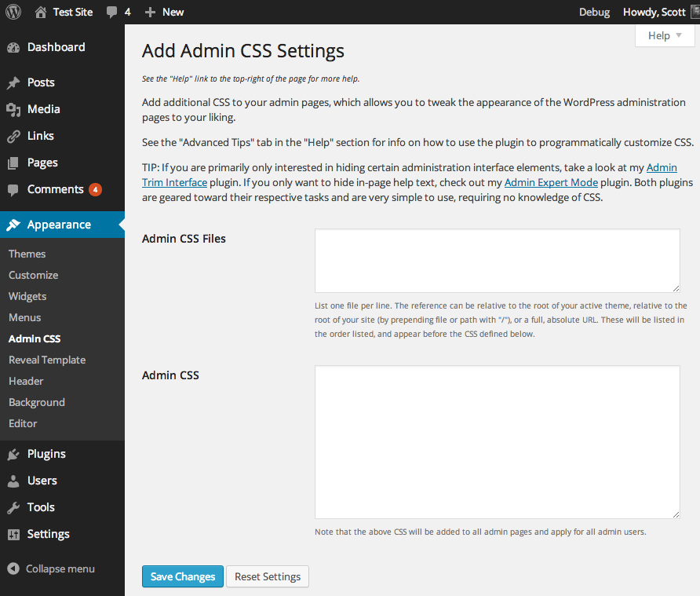Image resolution: width=700 pixels, height=596 pixels.
Task: Click the WordPress logo icon
Action: [x=13, y=12]
